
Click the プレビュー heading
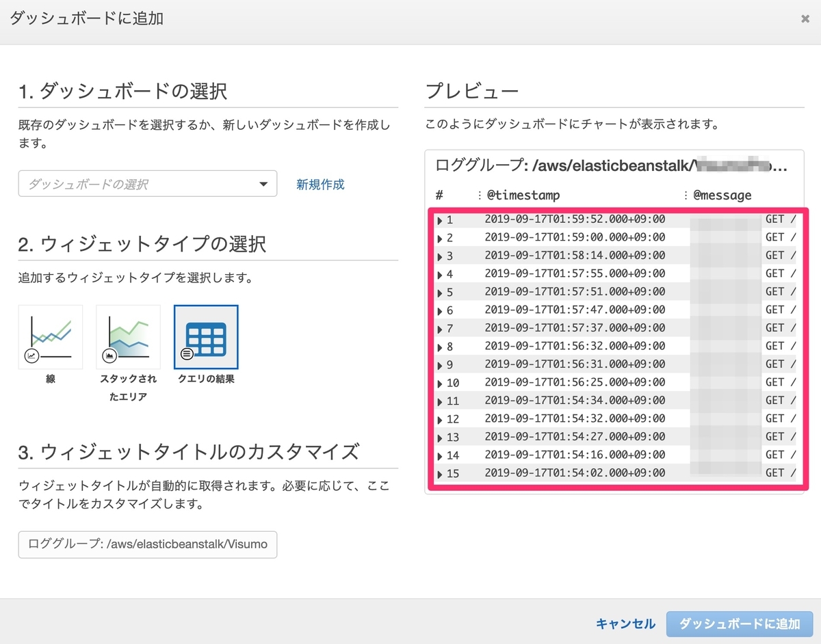(x=472, y=91)
